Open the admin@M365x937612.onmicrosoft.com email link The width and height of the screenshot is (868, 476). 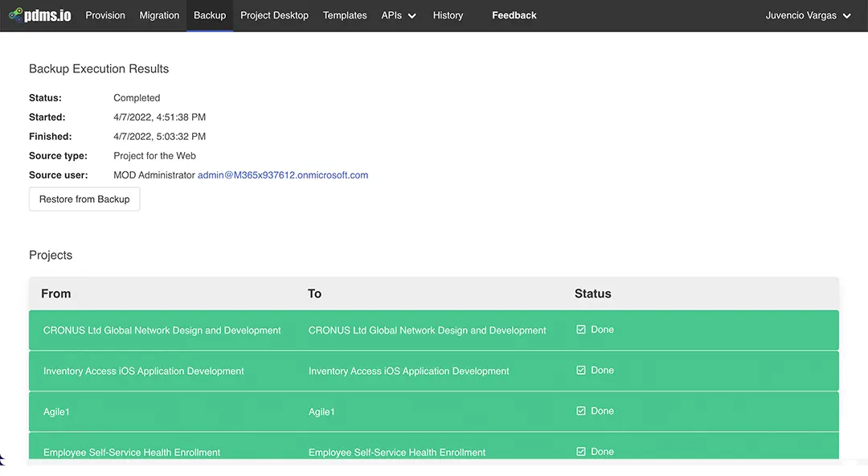click(283, 174)
